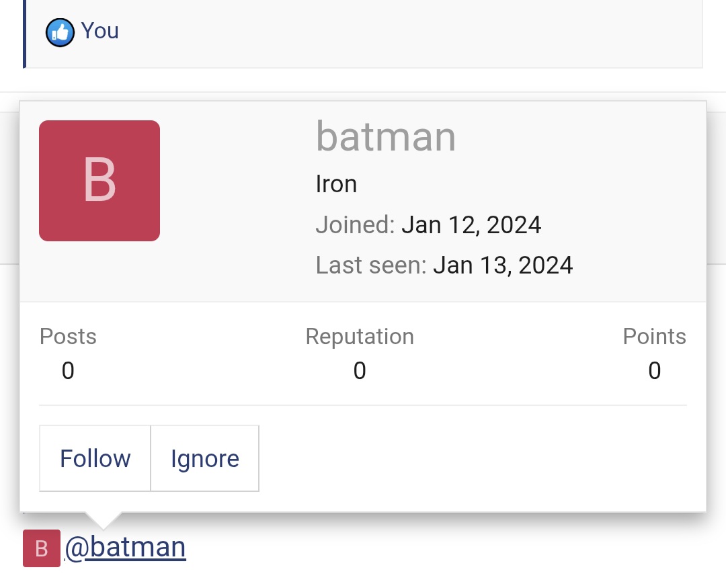Click the popup's triangular pointer arrow
The height and width of the screenshot is (588, 726).
tap(104, 519)
